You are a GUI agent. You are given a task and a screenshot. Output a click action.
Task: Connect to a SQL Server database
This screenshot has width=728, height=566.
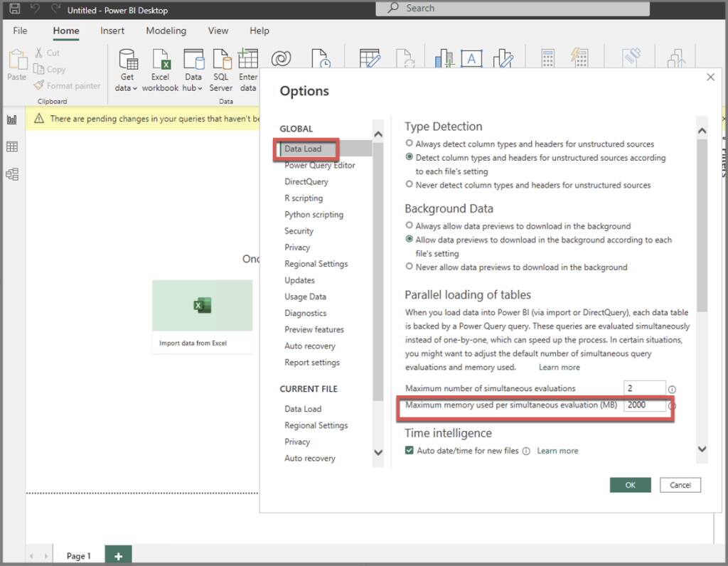click(x=221, y=68)
